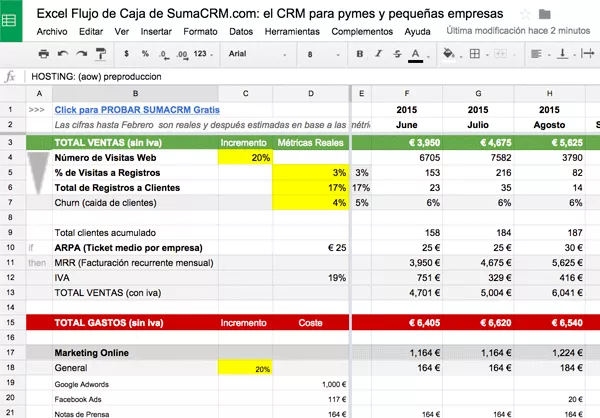Open the text color picker
Screen dimensions: 600x418
click(x=415, y=55)
